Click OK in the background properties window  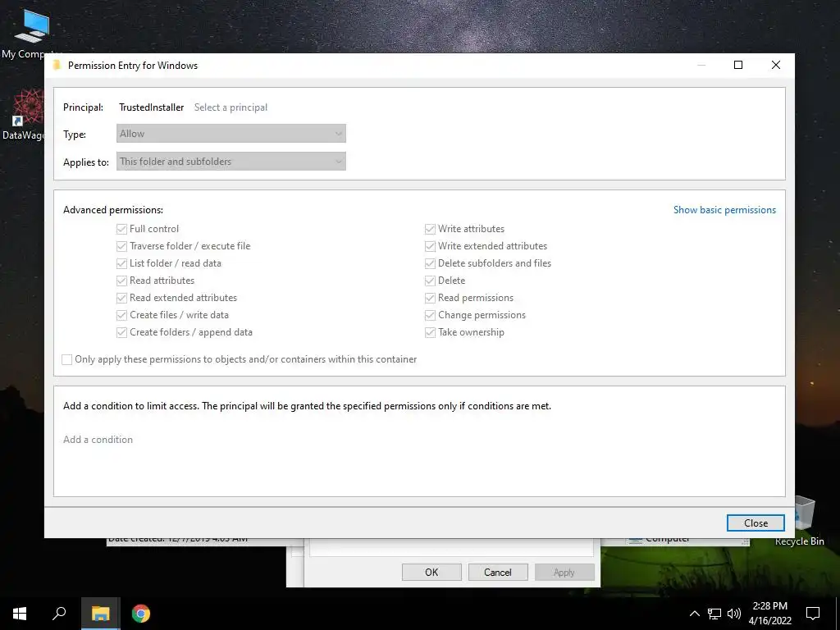tap(431, 572)
